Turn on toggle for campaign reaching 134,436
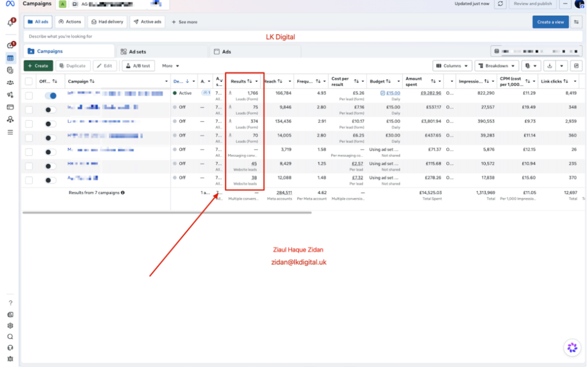 coord(50,123)
